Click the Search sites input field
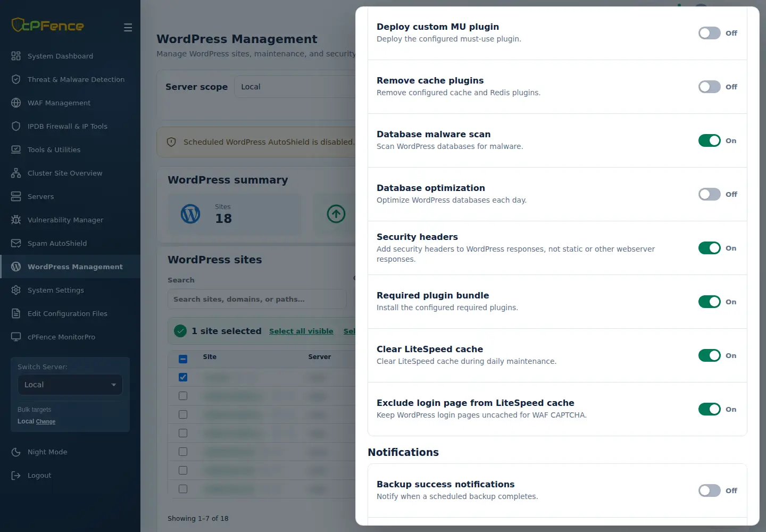This screenshot has height=532, width=766. (257, 299)
